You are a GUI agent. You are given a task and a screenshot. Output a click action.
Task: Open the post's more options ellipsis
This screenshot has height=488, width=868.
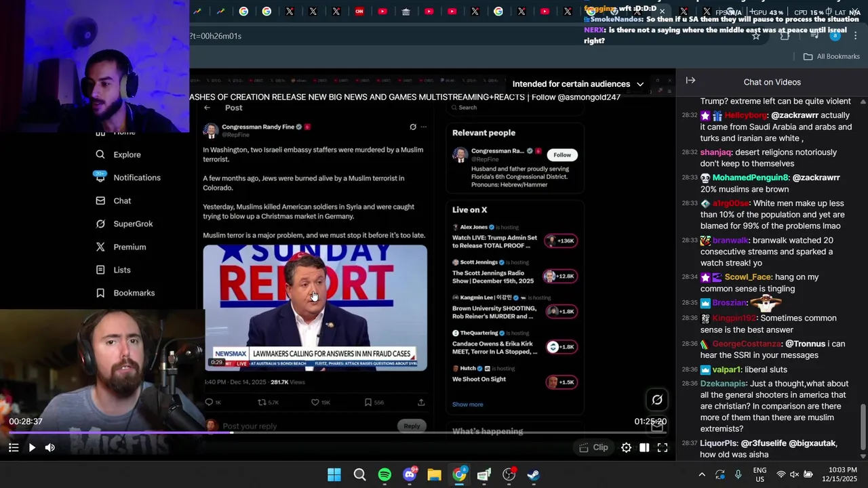(424, 127)
